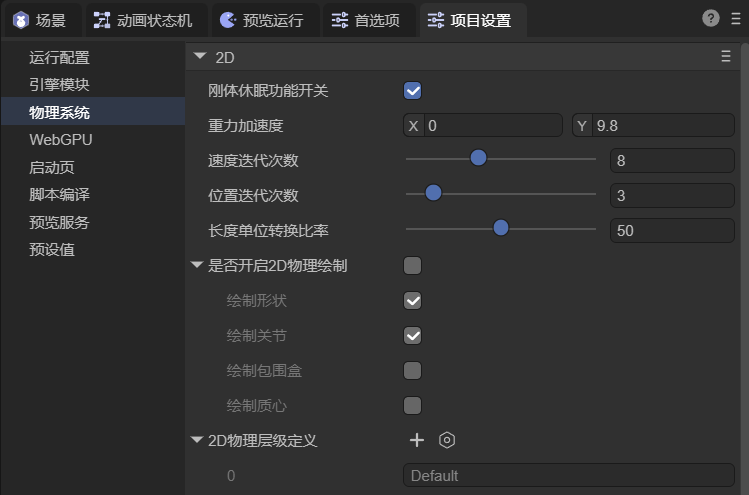Add a new 2D physics layer
The height and width of the screenshot is (495, 749).
(x=417, y=440)
